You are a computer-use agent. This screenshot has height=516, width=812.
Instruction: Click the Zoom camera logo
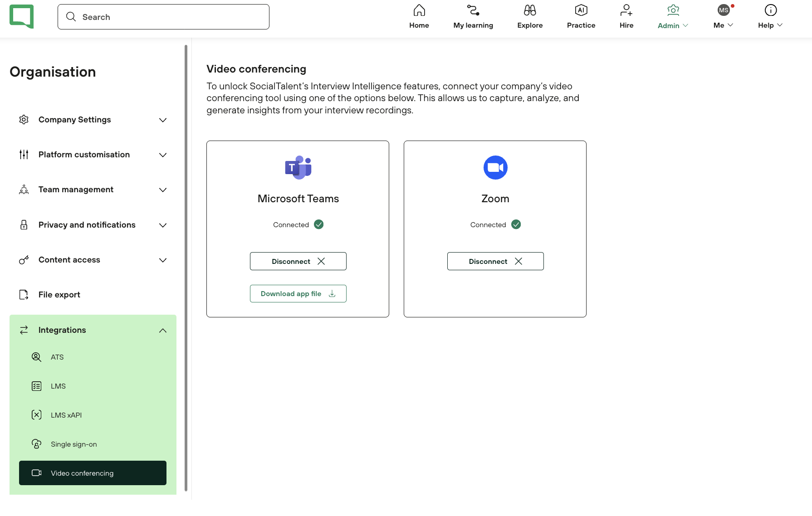tap(495, 168)
